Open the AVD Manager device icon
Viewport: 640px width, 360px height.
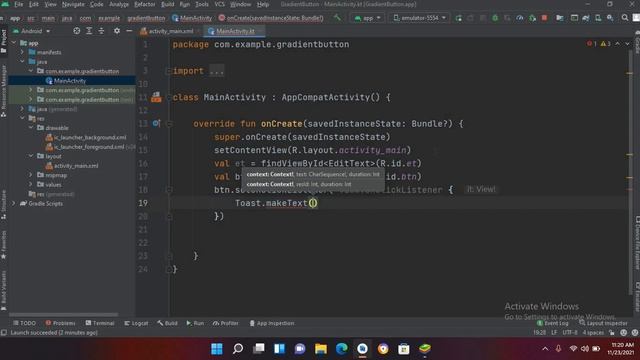[598, 18]
